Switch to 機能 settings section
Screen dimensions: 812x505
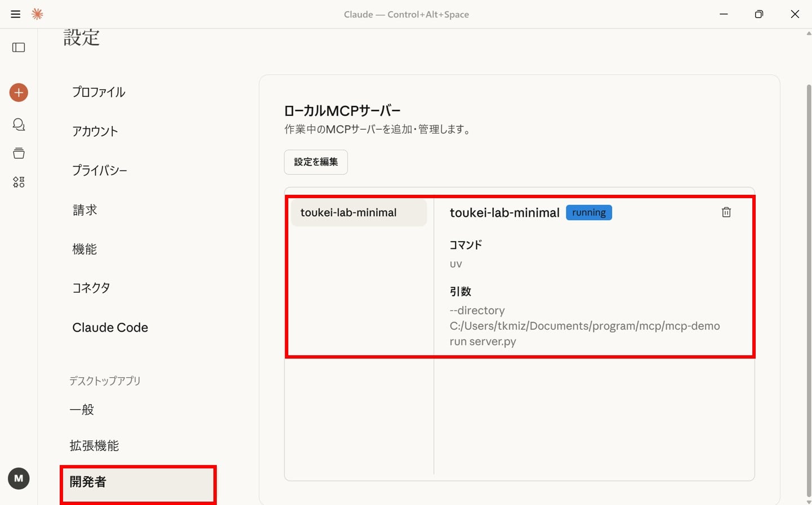(84, 249)
